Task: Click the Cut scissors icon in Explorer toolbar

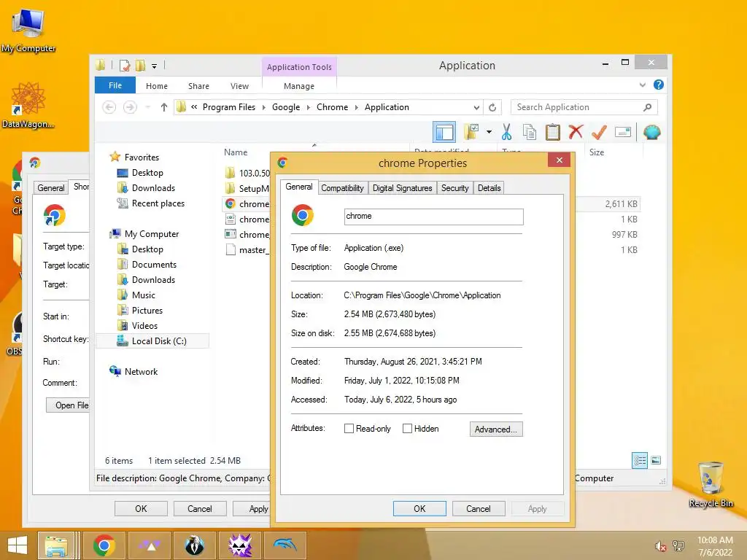Action: pos(506,132)
